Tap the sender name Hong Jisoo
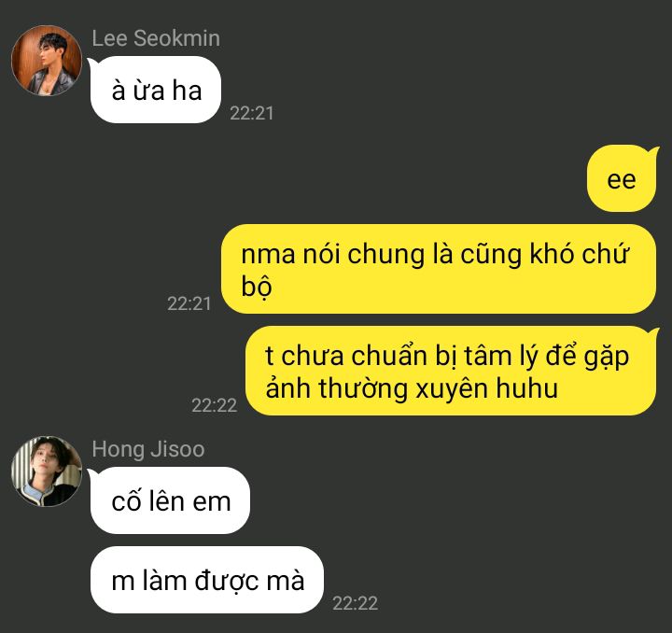Screen dimensions: 672x633 (148, 449)
